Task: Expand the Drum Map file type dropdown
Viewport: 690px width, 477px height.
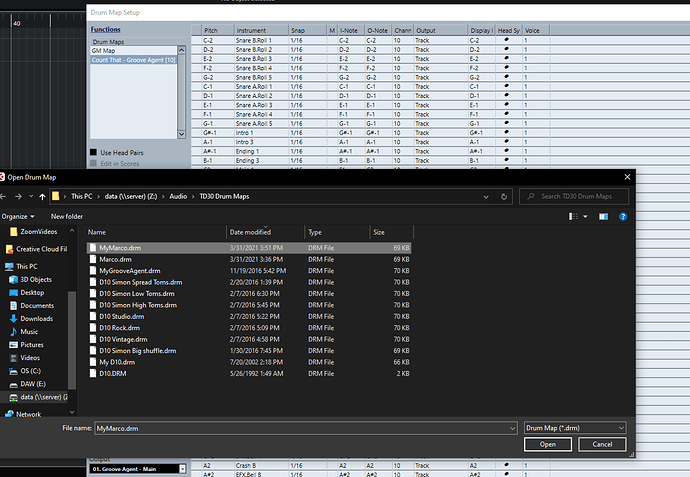Action: (575, 428)
